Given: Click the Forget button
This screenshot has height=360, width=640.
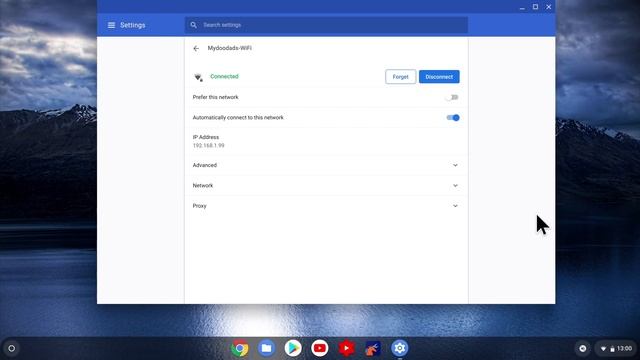Looking at the screenshot, I should [x=400, y=77].
